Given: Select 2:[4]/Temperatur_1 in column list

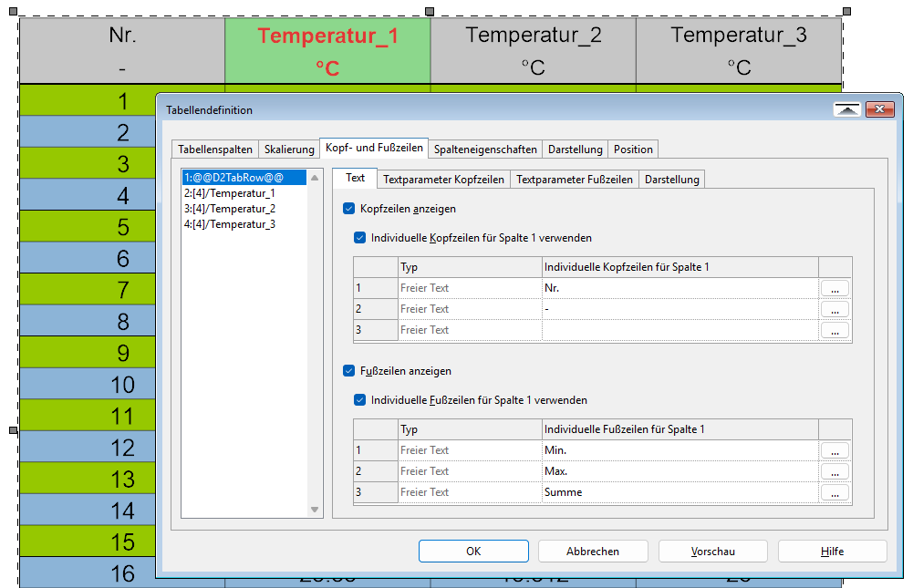Looking at the screenshot, I should point(230,193).
